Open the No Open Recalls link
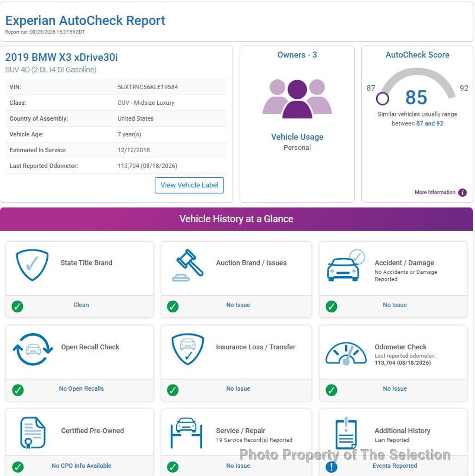475x476 pixels. pos(81,389)
